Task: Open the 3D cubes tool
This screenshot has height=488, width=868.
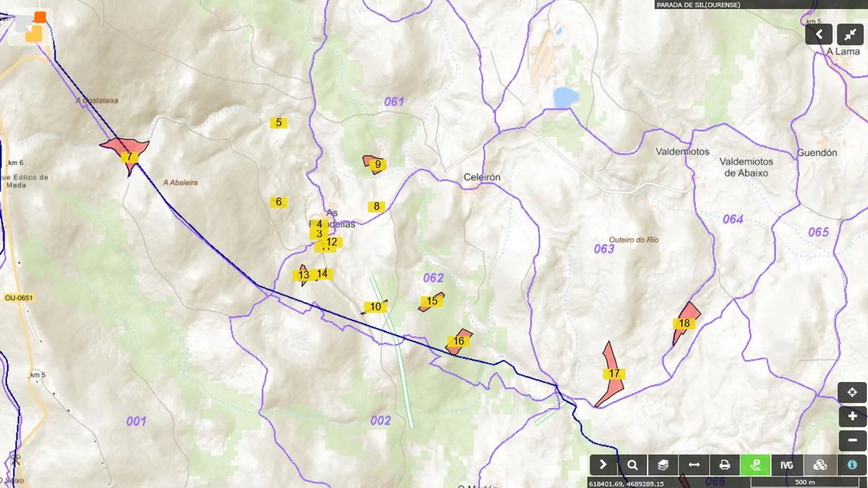Action: pos(820,465)
